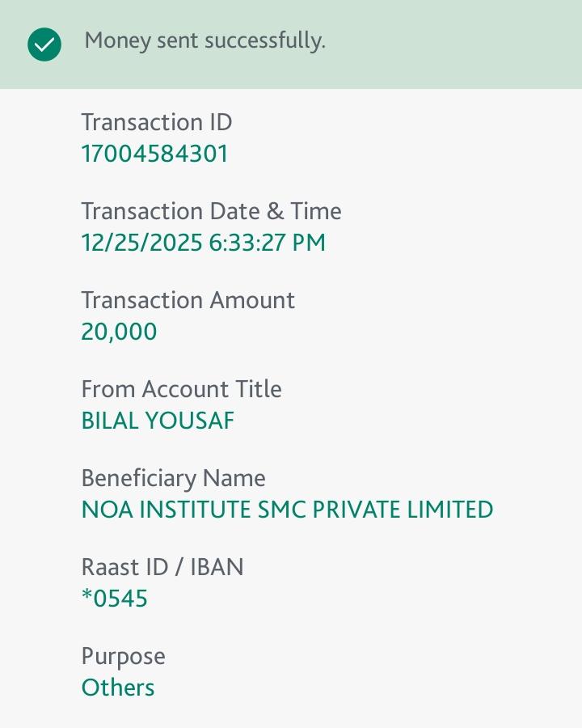
Task: Tap the purpose value Others
Action: [x=118, y=688]
